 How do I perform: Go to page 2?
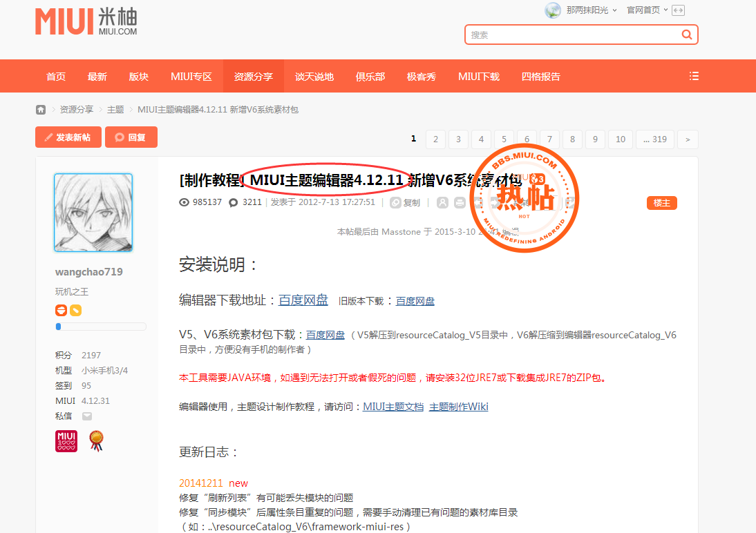tap(435, 139)
